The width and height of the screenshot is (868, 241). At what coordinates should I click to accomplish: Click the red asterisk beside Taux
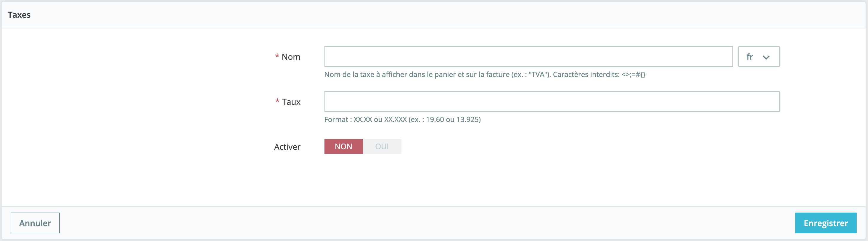[x=277, y=101]
